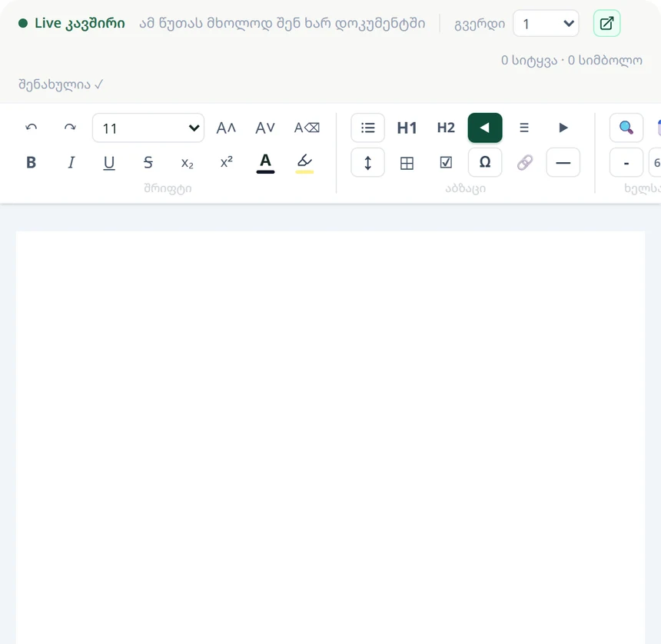Screen dimensions: 661x644
Task: Center-align the paragraph
Action: (524, 128)
